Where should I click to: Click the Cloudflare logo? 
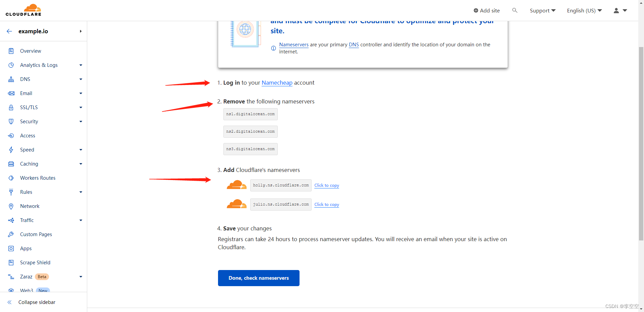[23, 10]
